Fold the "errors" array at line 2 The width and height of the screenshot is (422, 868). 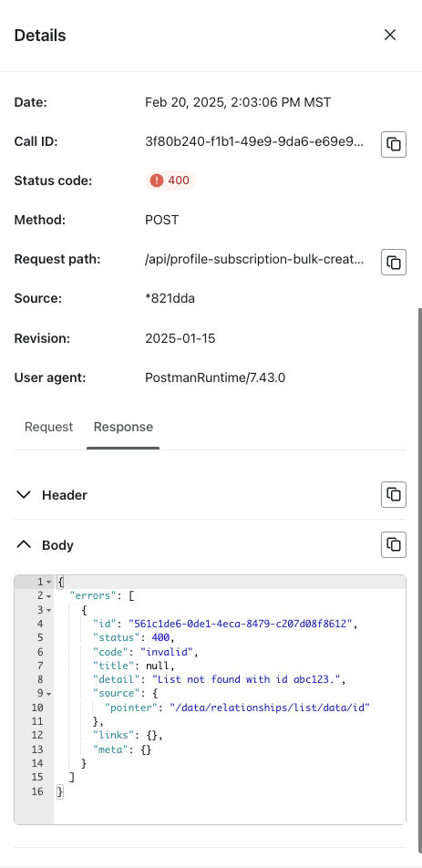point(48,596)
